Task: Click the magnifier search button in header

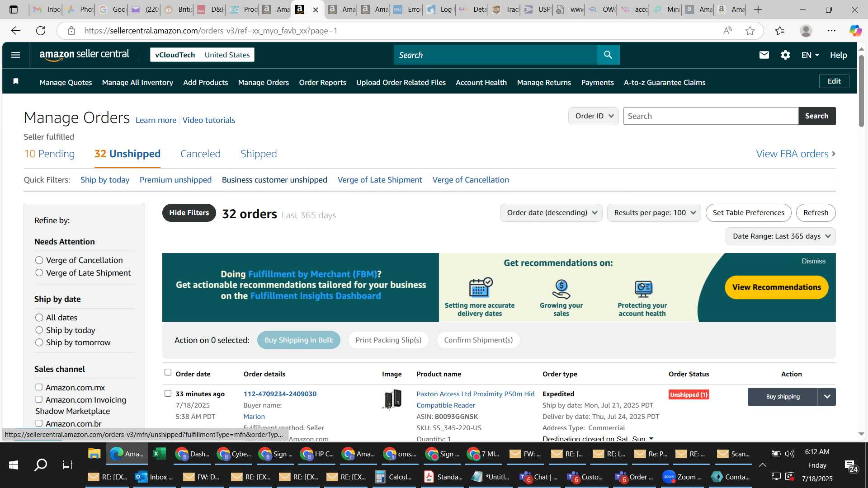Action: pos(608,55)
